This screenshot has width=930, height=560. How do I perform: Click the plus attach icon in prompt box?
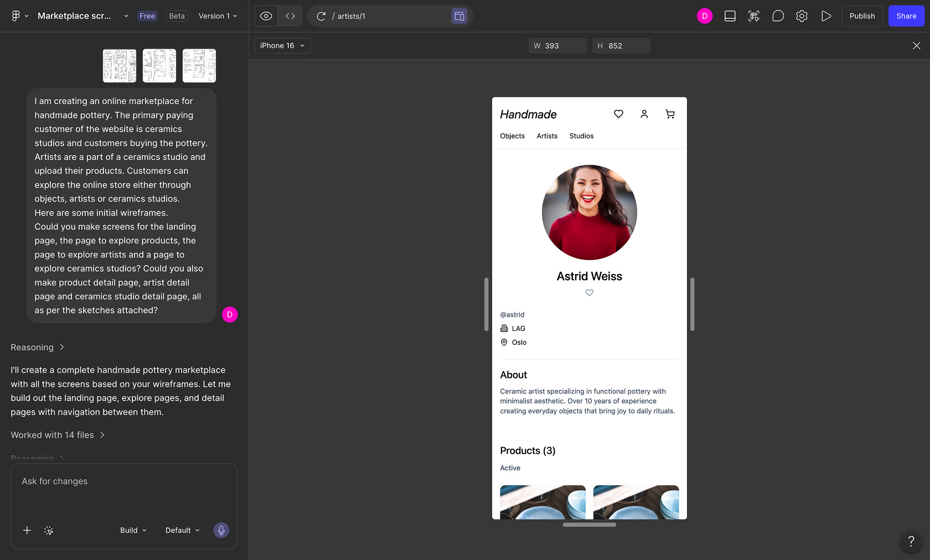tap(27, 530)
